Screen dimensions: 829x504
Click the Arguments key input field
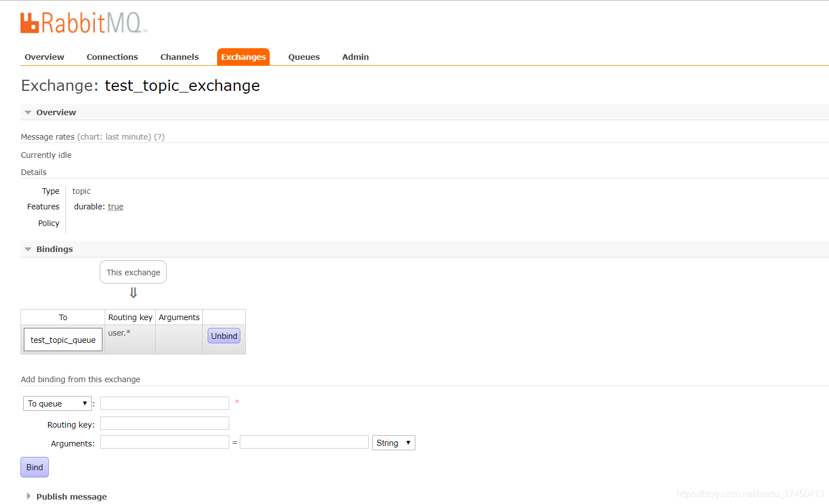coord(164,442)
